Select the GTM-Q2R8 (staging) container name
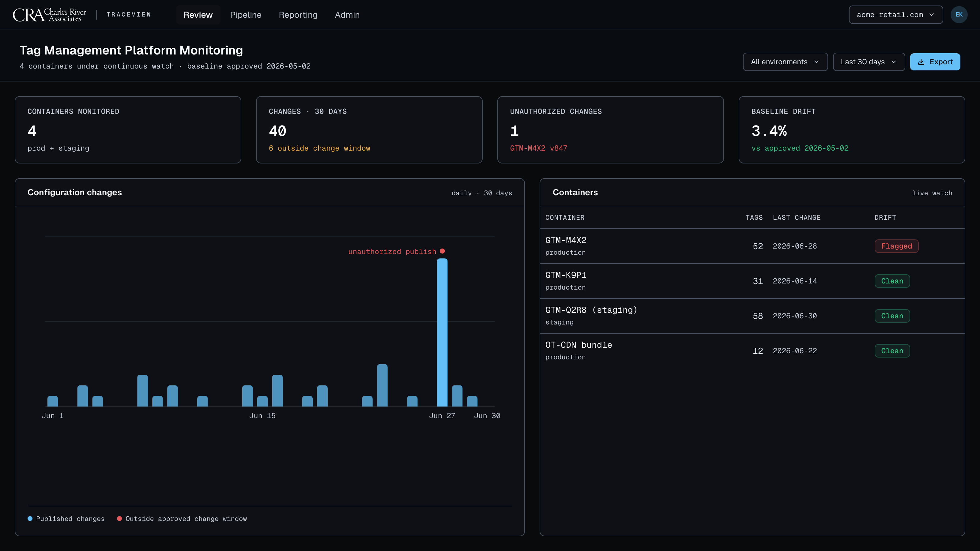Screen dimensions: 980x551 click(591, 310)
